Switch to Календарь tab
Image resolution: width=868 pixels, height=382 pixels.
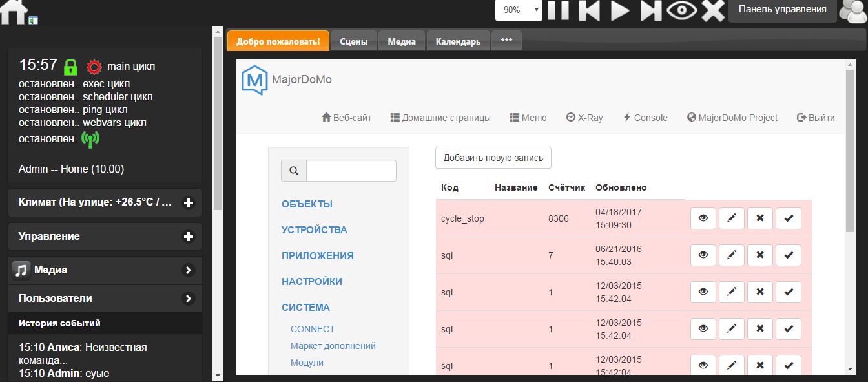[x=458, y=41]
